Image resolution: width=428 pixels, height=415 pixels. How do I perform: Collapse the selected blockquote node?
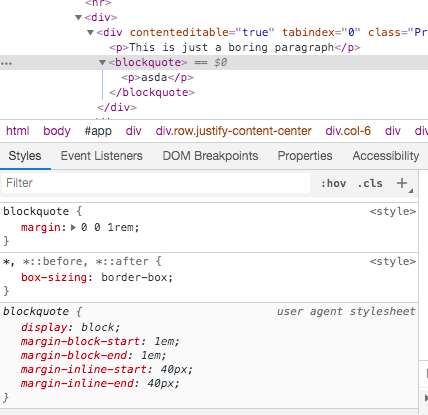click(102, 62)
